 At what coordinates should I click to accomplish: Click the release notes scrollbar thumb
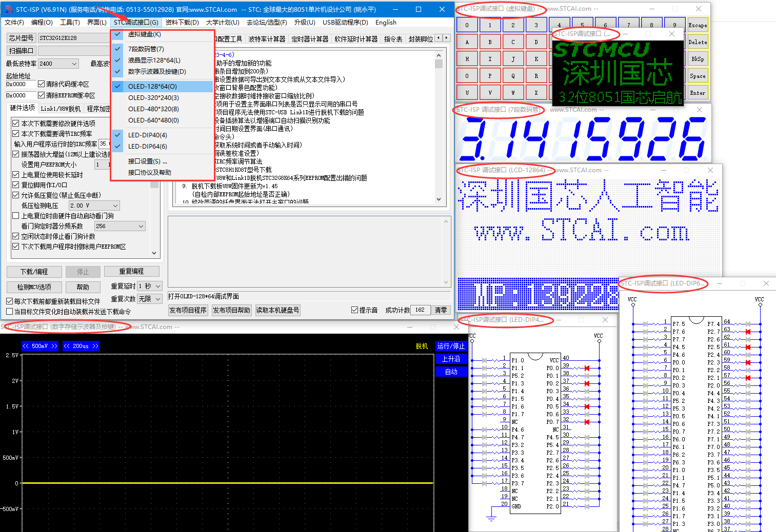pyautogui.click(x=439, y=64)
